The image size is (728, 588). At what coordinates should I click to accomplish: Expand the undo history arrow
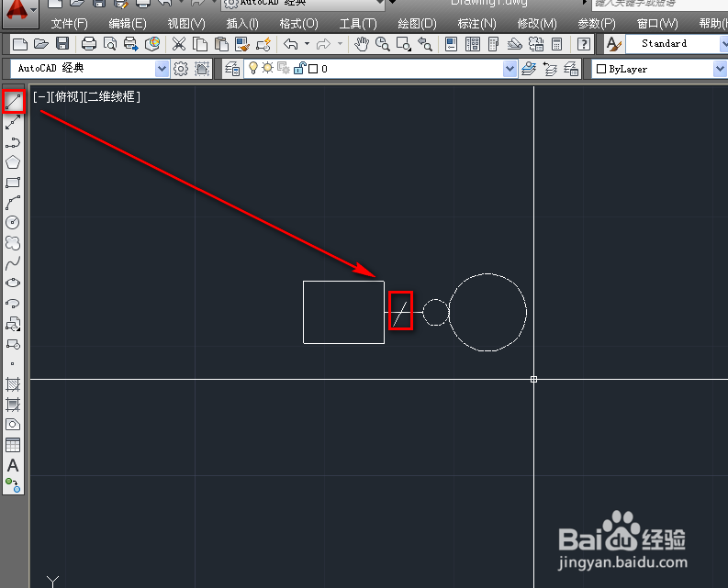pos(307,45)
